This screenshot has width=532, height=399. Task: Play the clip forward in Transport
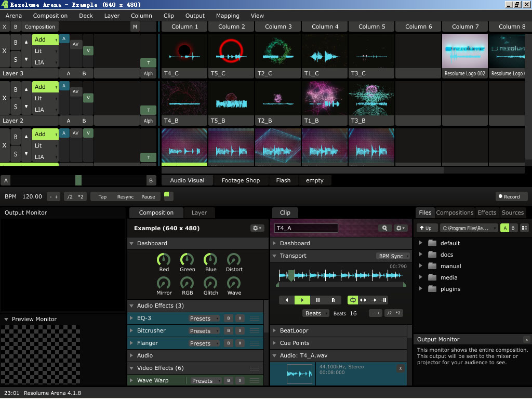click(302, 300)
